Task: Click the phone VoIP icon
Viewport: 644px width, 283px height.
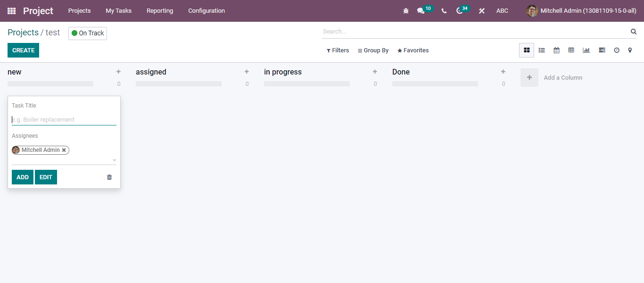Action: click(444, 10)
